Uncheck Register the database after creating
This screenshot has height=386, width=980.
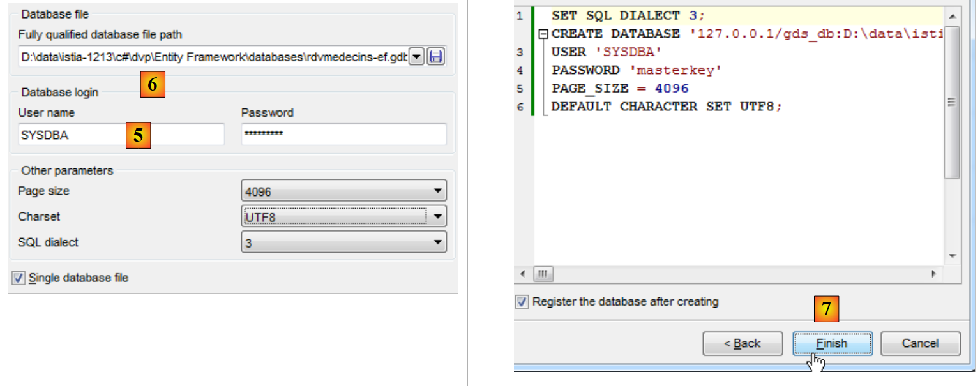coord(522,302)
